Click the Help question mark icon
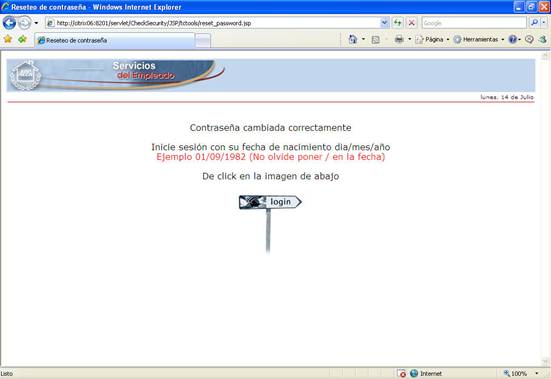The width and height of the screenshot is (551, 379). click(x=513, y=39)
